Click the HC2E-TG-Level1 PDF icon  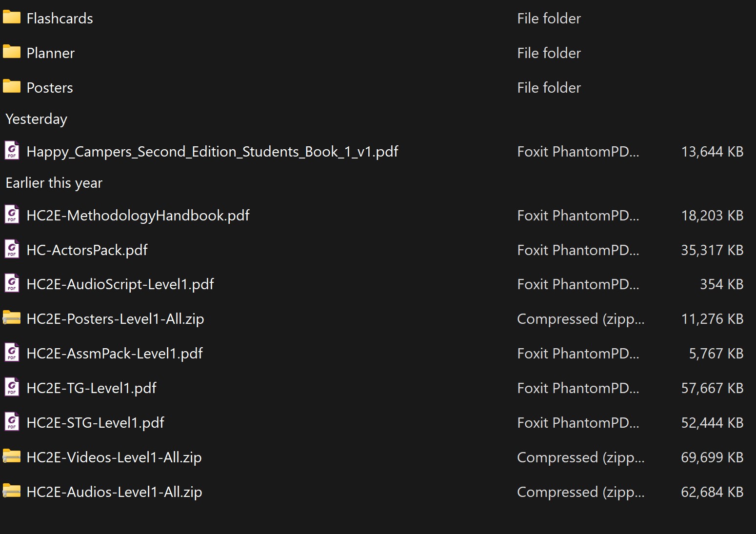[x=12, y=387]
